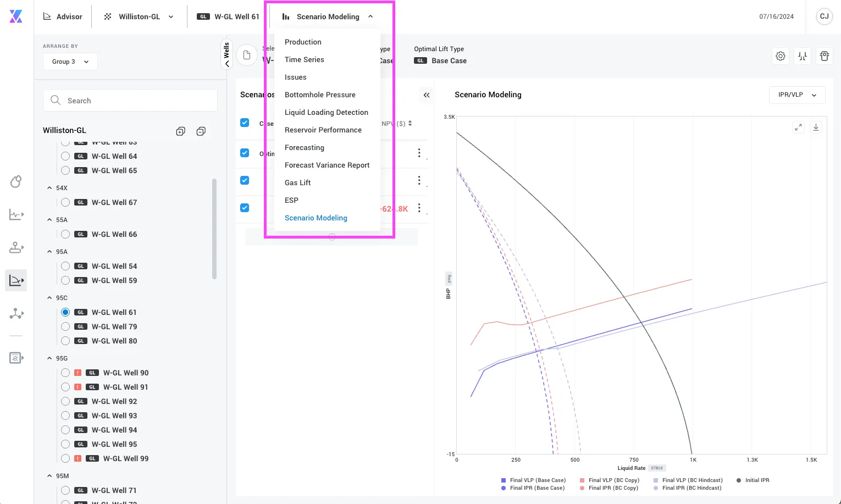
Task: Collapse the 95G well group
Action: tap(49, 358)
